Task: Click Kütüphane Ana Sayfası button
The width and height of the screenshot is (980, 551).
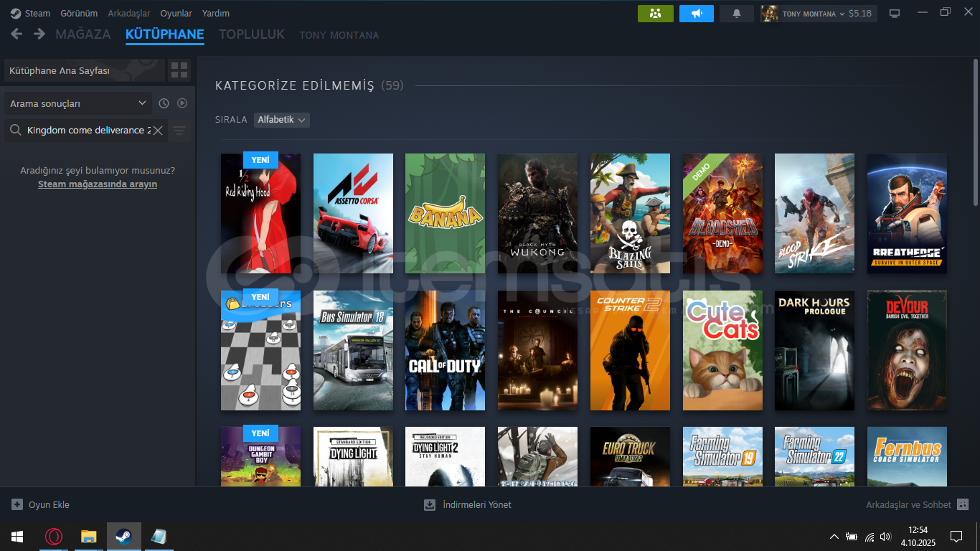Action: click(x=85, y=70)
